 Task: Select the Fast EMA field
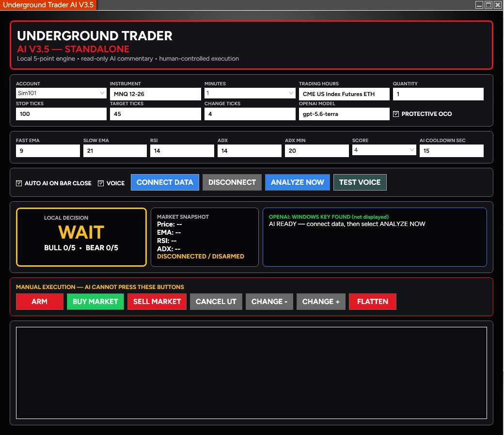(x=48, y=150)
